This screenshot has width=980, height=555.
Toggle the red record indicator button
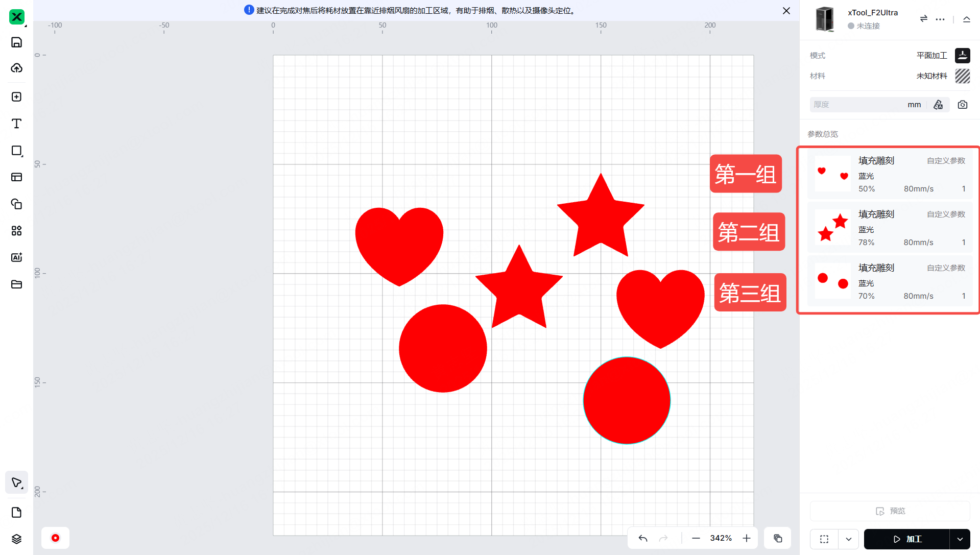tap(55, 538)
